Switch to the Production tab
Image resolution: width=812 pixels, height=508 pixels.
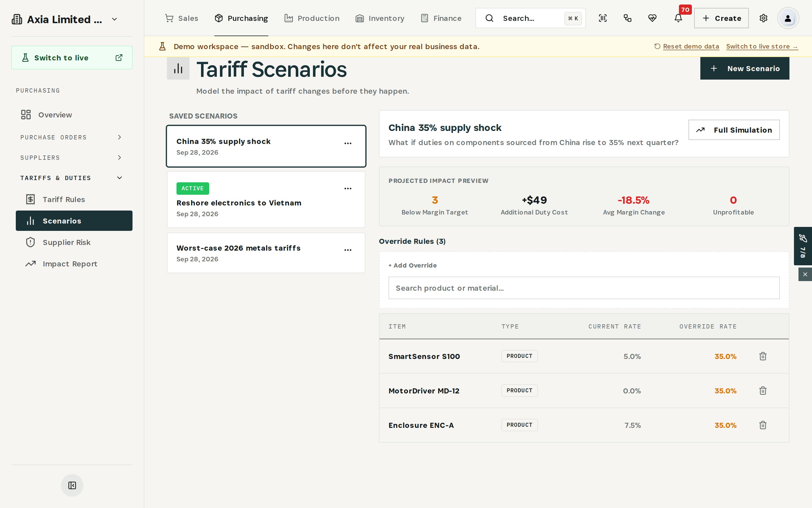coord(312,18)
